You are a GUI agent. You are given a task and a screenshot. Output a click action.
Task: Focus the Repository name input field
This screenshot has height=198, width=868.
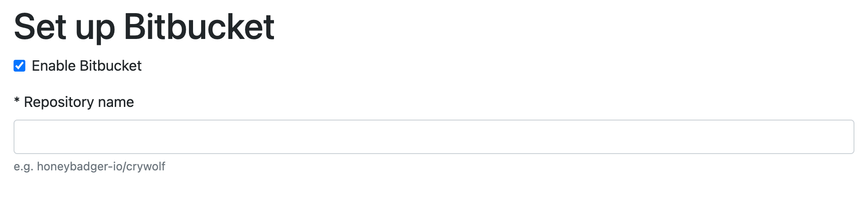click(x=434, y=137)
